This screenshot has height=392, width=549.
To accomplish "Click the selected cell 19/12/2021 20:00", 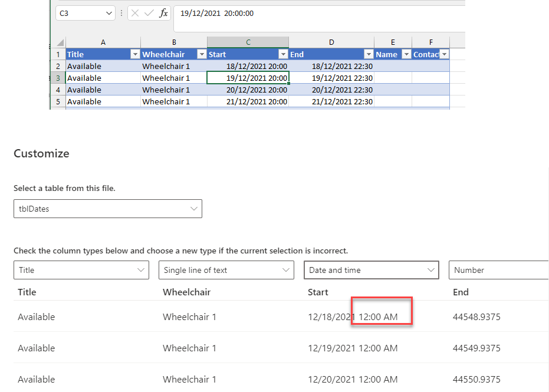I will pos(248,78).
